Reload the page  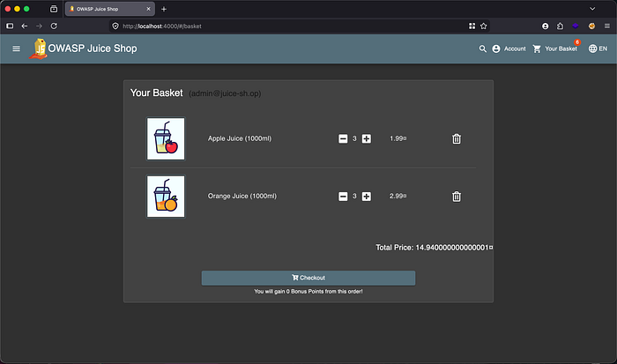pyautogui.click(x=54, y=26)
